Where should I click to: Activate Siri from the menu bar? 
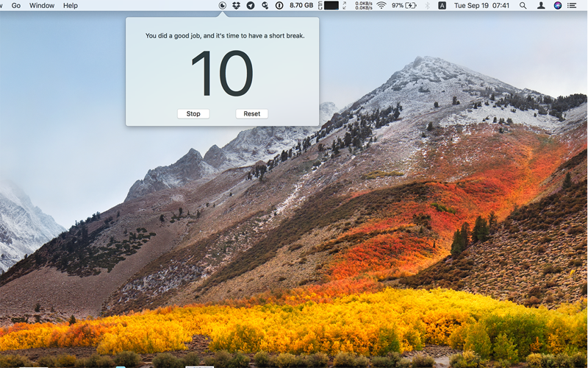point(558,6)
